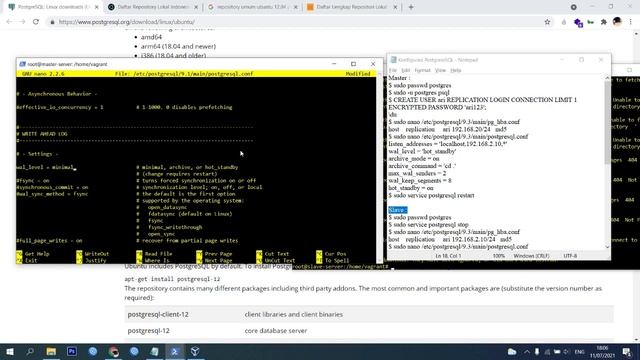The image size is (640, 360).
Task: Click 'max_wal_senders = 2' in Notepad
Action: [417, 173]
